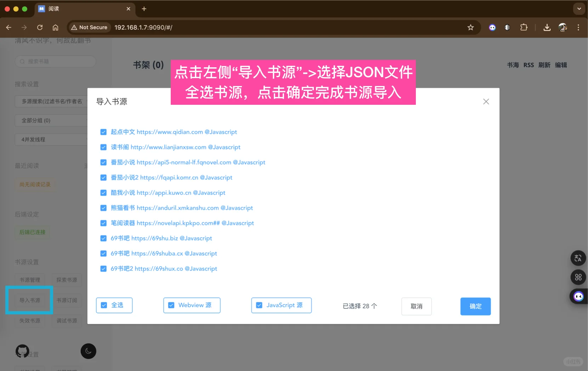Uncheck the 69shuba.cx source checkbox
The image size is (588, 371).
tap(103, 254)
